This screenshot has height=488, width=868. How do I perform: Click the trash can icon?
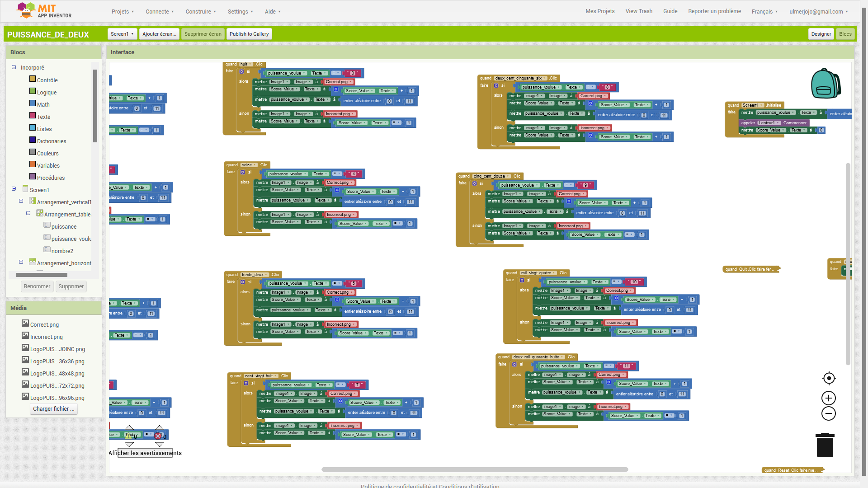(825, 445)
